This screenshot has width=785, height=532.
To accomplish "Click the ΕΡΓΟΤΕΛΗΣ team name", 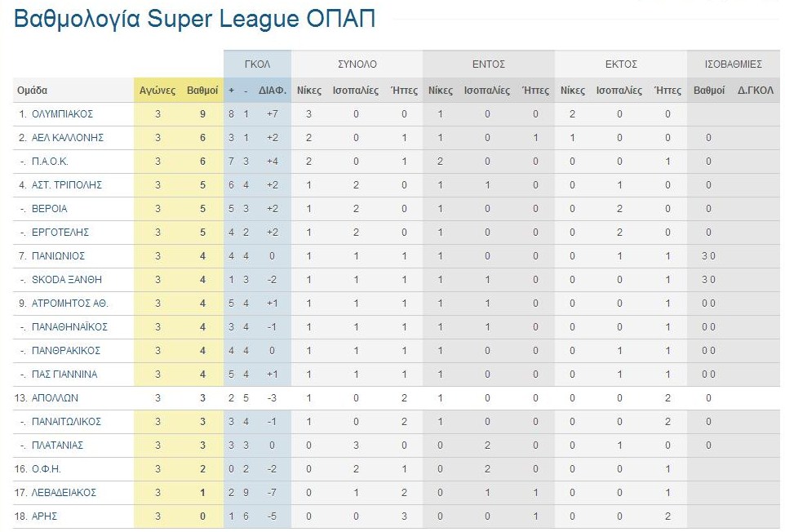I will (60, 233).
